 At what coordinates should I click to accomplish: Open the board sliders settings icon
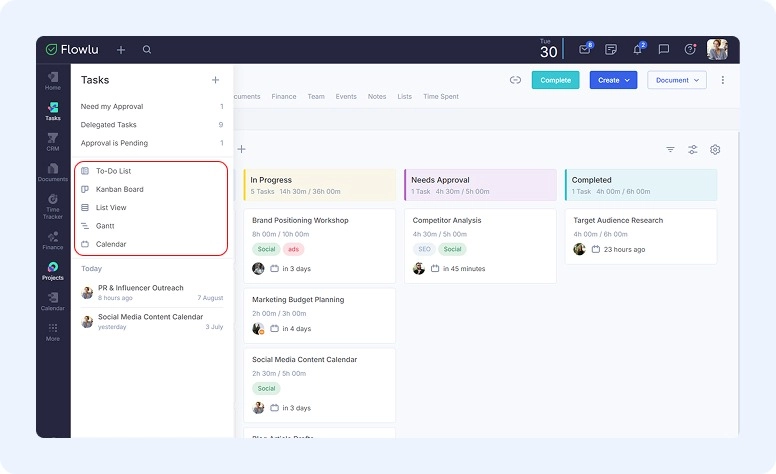692,149
